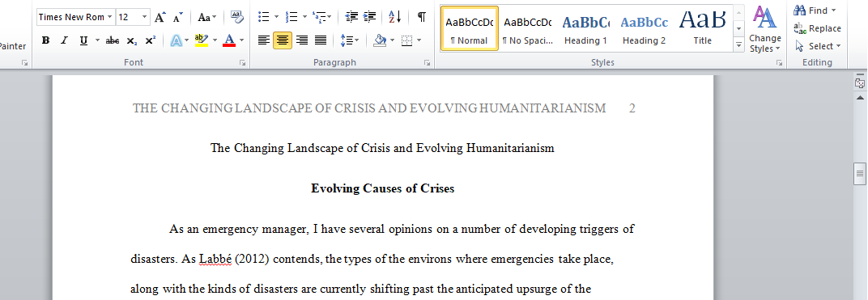
Task: Open the font name dropdown
Action: (110, 17)
